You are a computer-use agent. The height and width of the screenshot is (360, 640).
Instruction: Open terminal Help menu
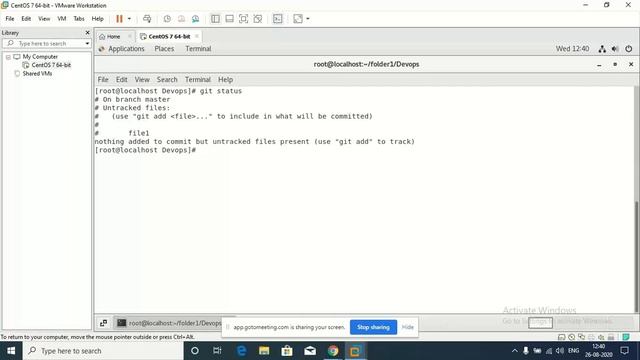225,80
